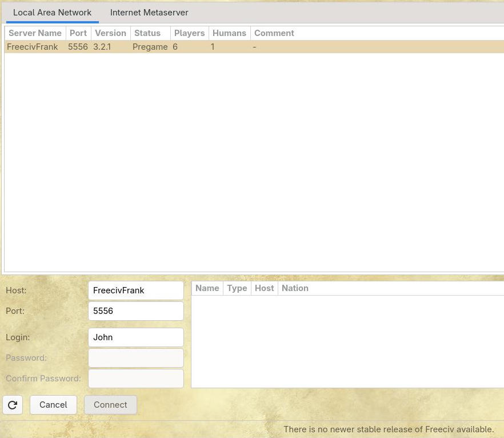Click the Version column header
Image resolution: width=504 pixels, height=438 pixels.
pos(110,33)
